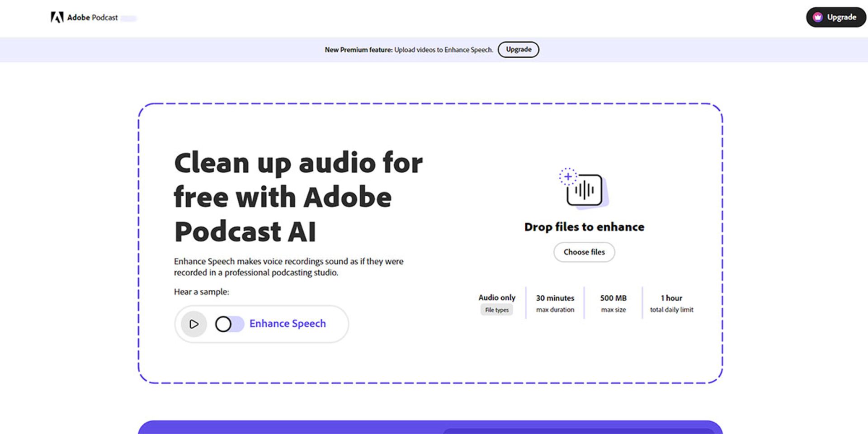Click the Enhance Speech description paragraph

(x=288, y=267)
